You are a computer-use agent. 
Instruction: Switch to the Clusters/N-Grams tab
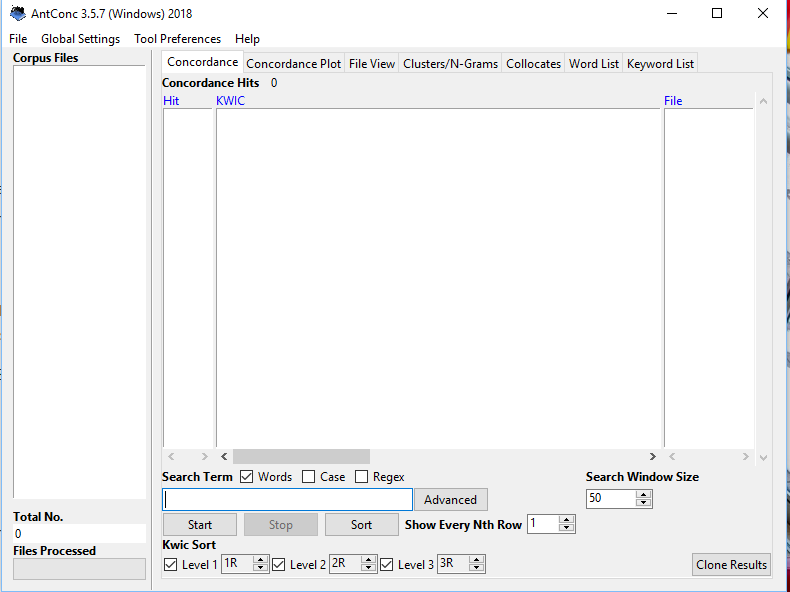tap(450, 64)
